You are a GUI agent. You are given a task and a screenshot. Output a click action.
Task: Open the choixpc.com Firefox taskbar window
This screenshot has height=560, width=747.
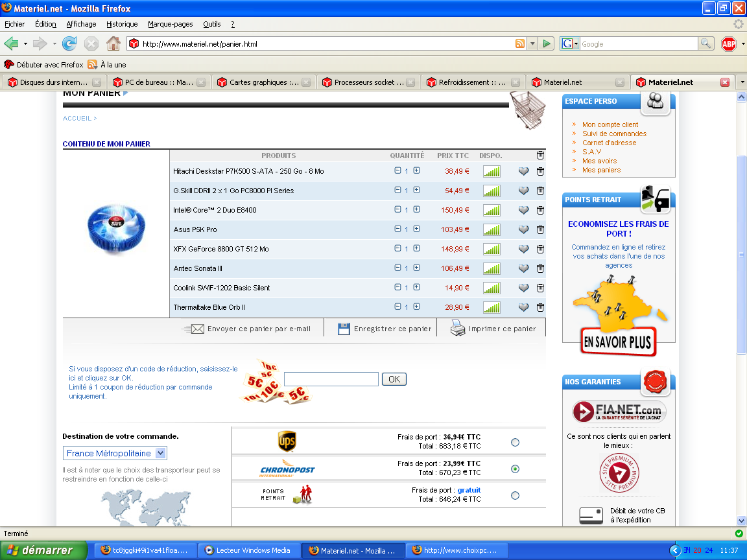[x=456, y=550]
